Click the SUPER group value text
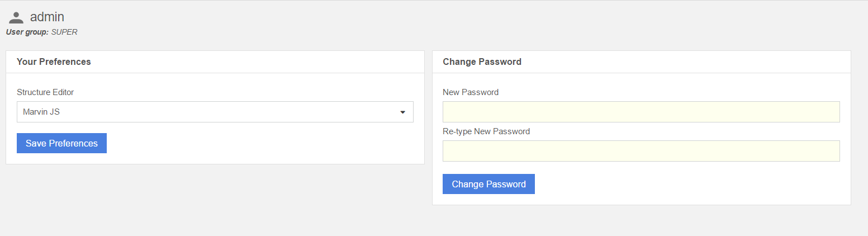 64,32
